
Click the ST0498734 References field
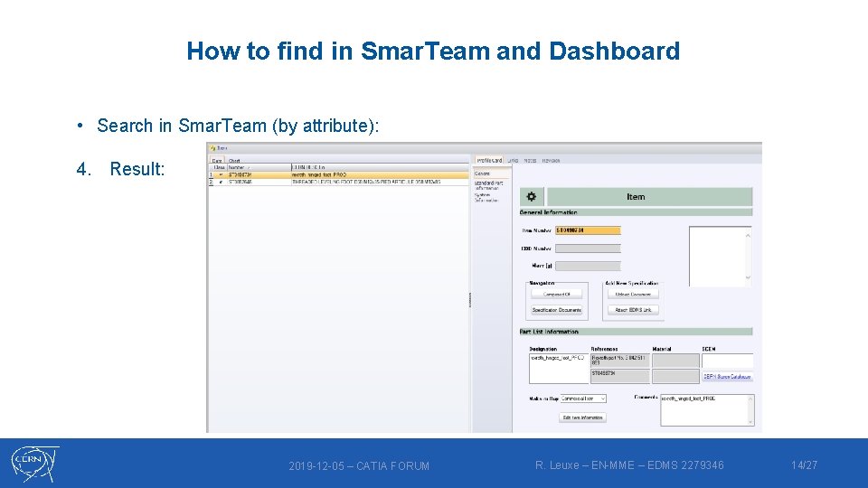[x=620, y=376]
